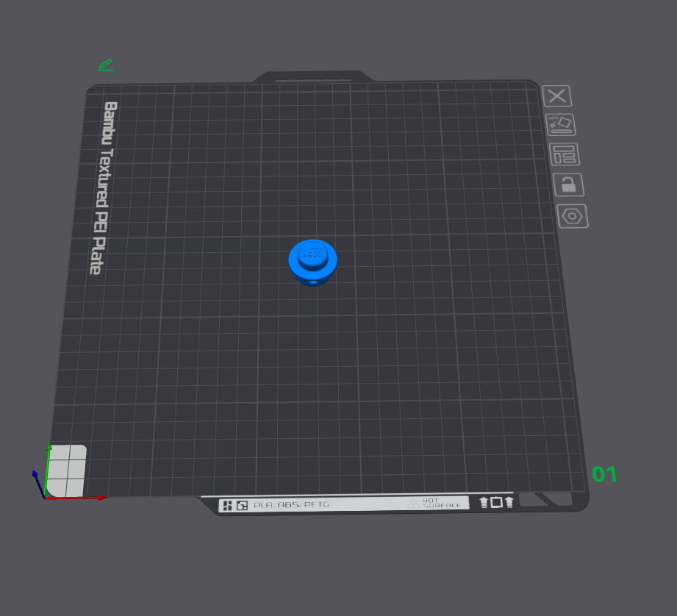Remove all objects using the X plate icon

point(557,96)
